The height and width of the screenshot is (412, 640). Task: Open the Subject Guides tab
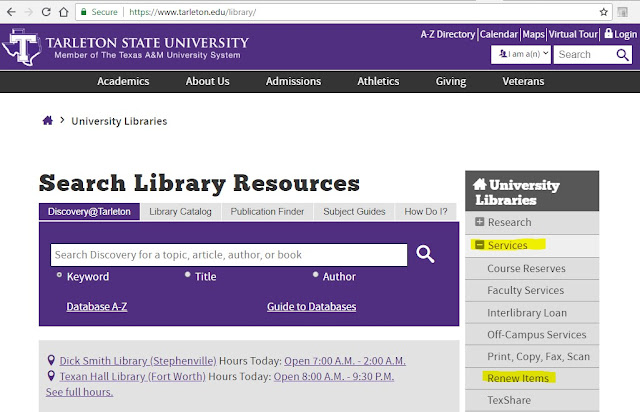[354, 212]
